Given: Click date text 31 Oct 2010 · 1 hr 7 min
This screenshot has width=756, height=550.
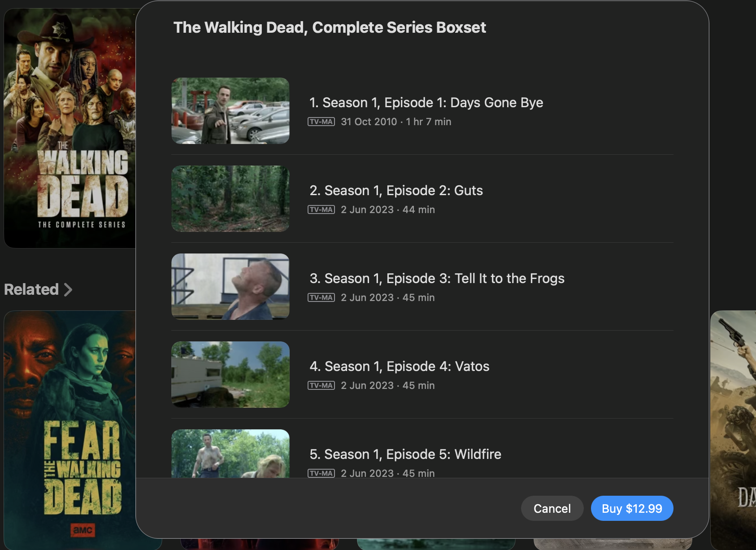Looking at the screenshot, I should [396, 122].
